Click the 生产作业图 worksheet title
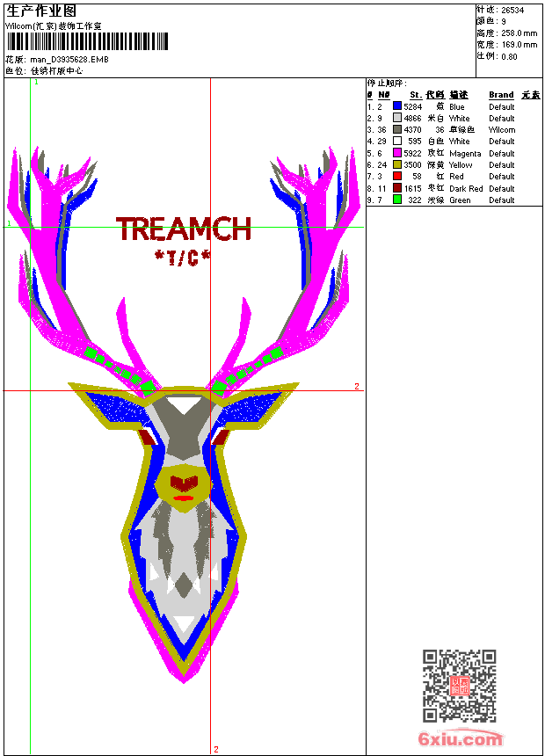This screenshot has width=545, height=756. coord(41,11)
